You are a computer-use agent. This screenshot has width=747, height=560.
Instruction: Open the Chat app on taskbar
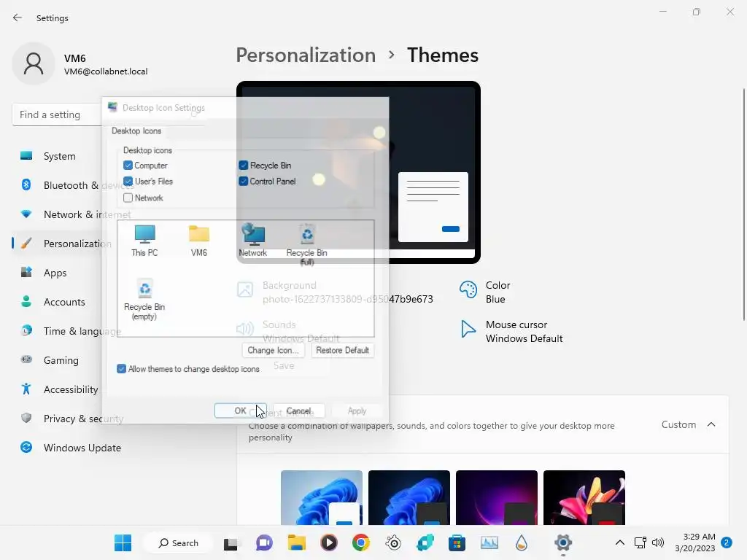point(264,542)
